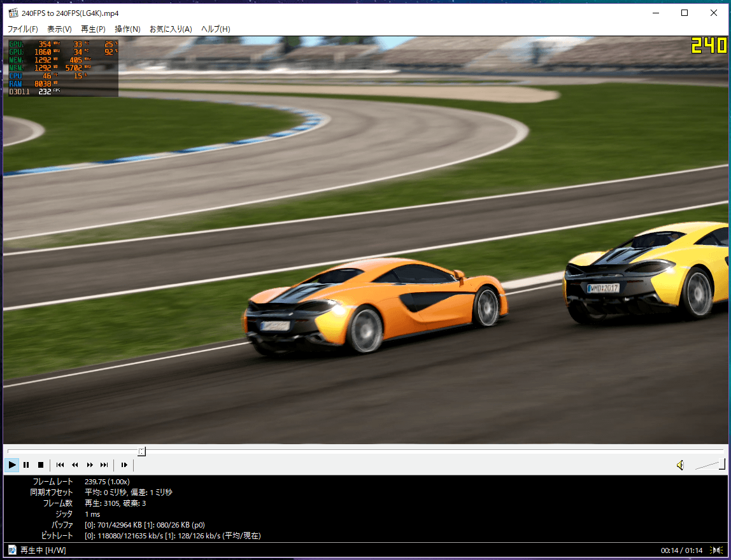Click the ジッタ value 1 ms

tap(92, 514)
